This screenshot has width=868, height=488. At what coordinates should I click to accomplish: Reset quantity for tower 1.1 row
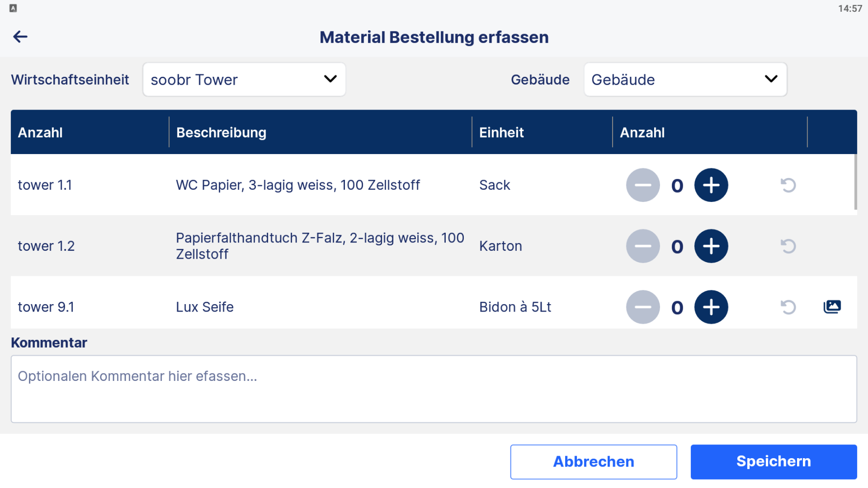(x=788, y=185)
